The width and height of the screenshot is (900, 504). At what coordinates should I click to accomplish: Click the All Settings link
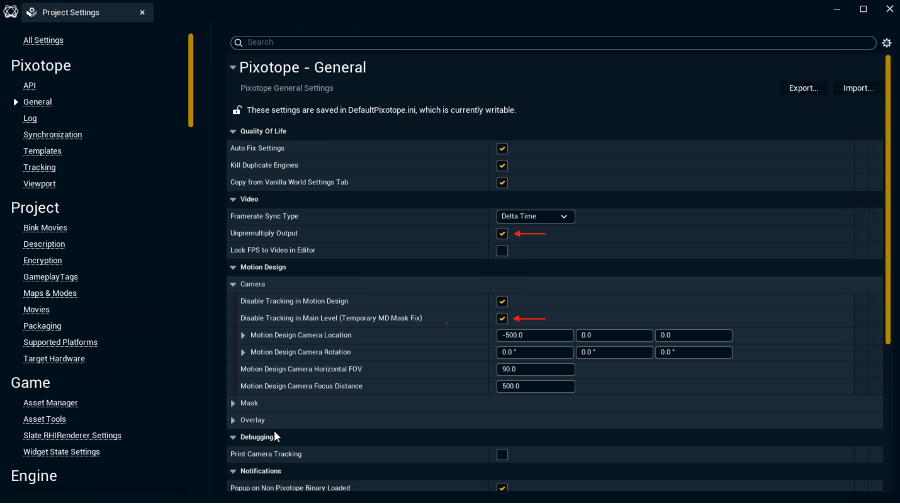click(43, 40)
